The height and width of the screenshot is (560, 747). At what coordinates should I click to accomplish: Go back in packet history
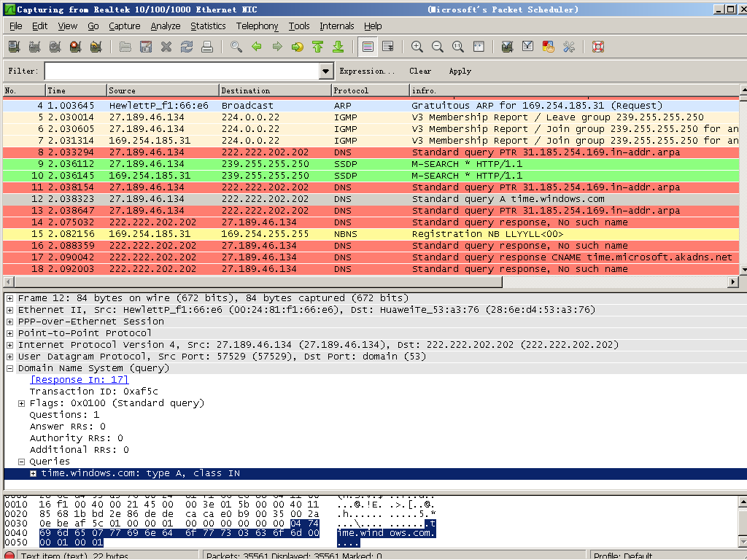(257, 47)
